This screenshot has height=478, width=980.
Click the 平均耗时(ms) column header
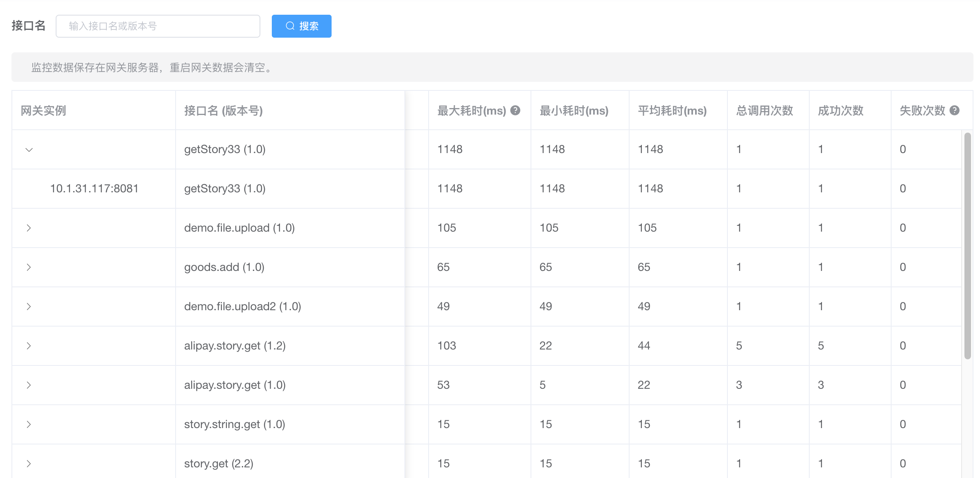click(672, 110)
